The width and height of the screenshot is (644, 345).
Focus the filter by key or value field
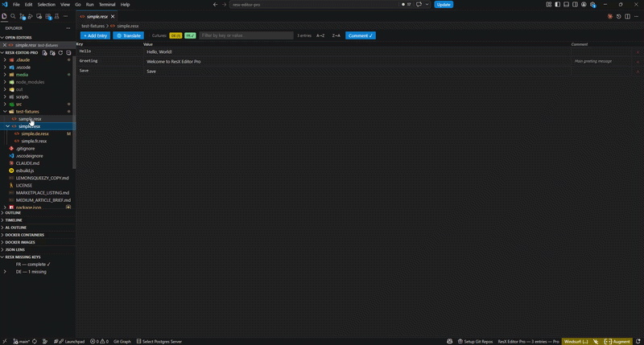pos(246,35)
